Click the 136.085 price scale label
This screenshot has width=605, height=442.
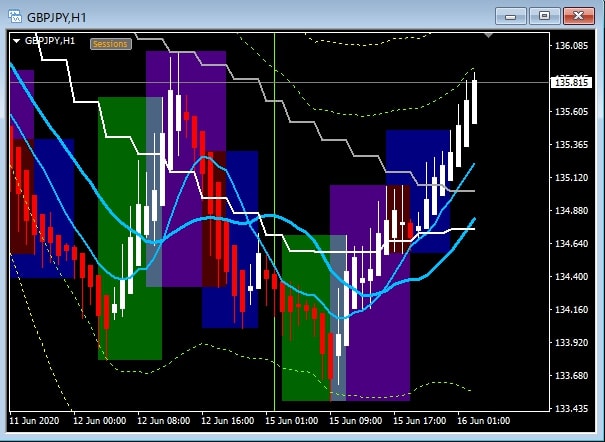pos(570,46)
